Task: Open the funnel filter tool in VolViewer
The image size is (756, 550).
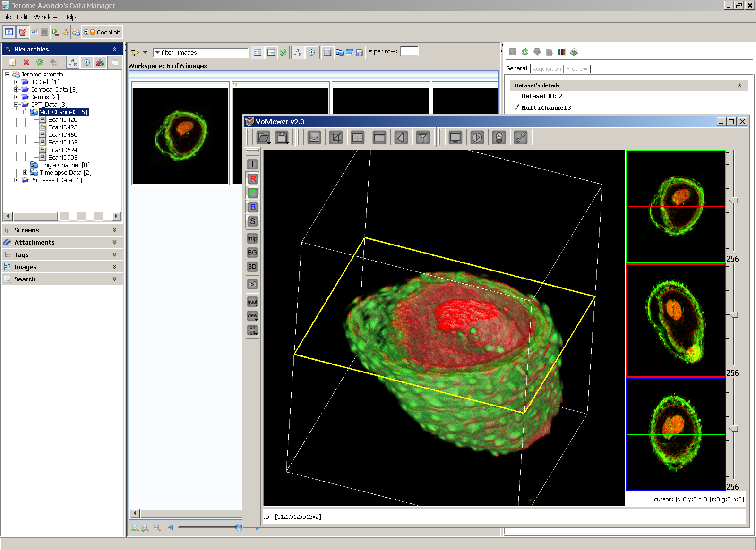Action: [x=423, y=137]
